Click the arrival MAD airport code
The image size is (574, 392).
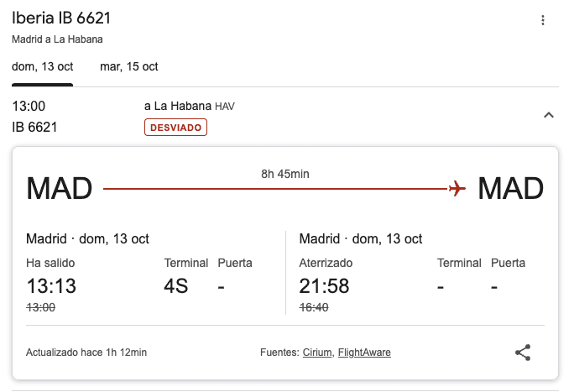point(511,189)
